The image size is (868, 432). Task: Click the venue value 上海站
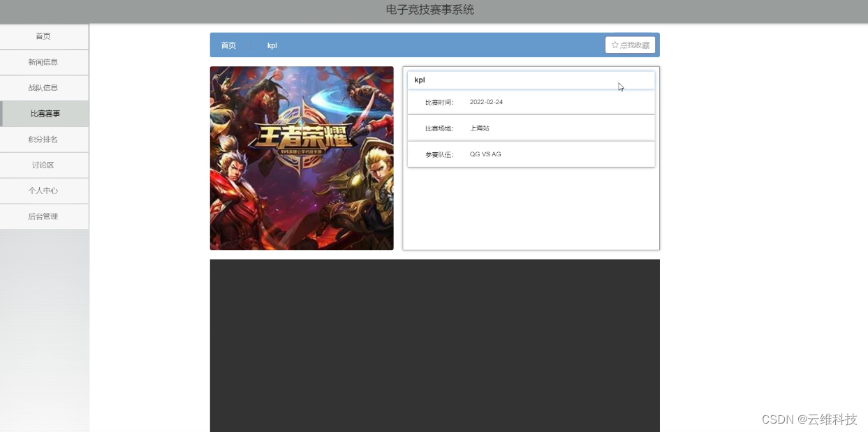(x=480, y=128)
